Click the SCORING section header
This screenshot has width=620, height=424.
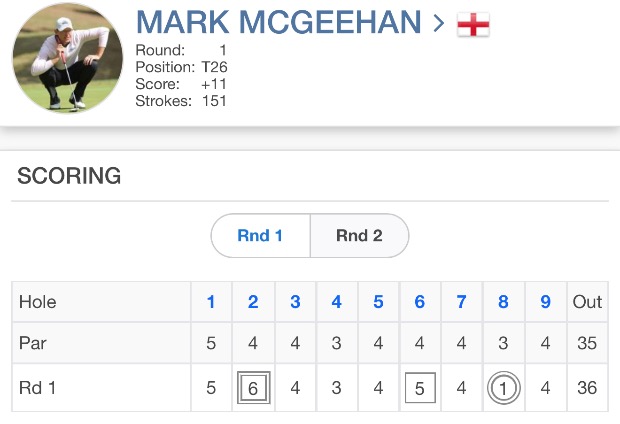point(69,177)
